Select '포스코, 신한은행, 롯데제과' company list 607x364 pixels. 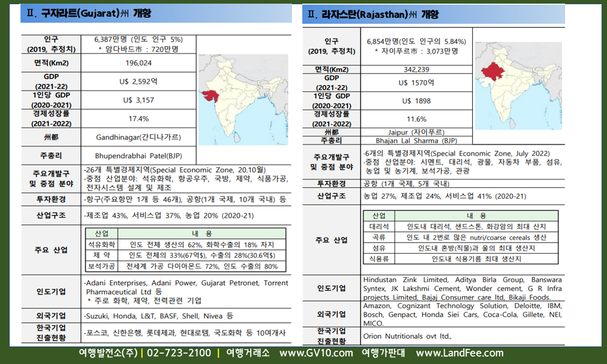185,332
